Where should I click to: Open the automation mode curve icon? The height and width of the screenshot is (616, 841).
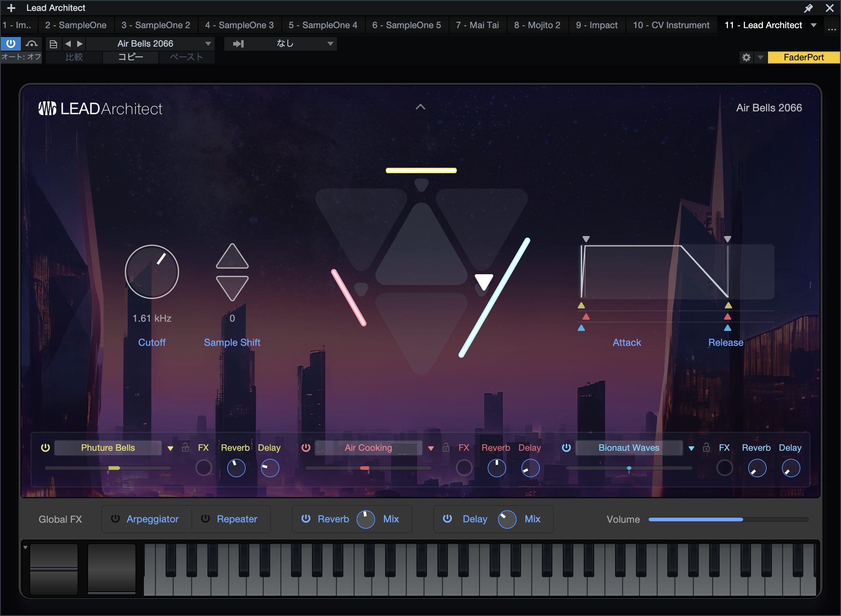31,43
